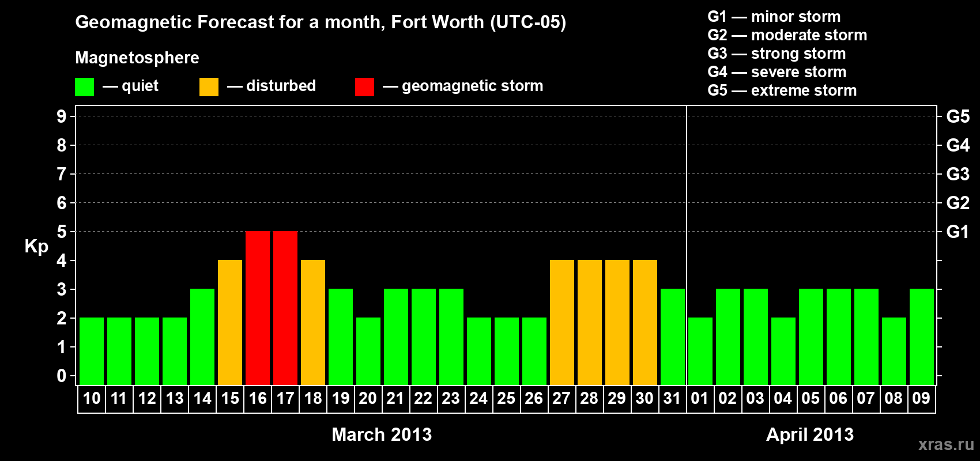Viewport: 980px width, 461px height.
Task: Click the Kp axis value 0
Action: point(62,376)
